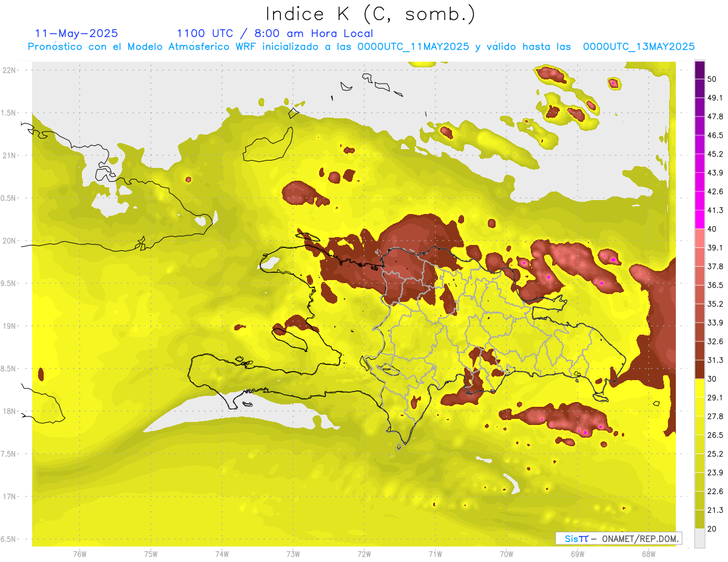Viewport: 728px width, 562px height.
Task: Click the legend value '22.6'
Action: pos(715,492)
